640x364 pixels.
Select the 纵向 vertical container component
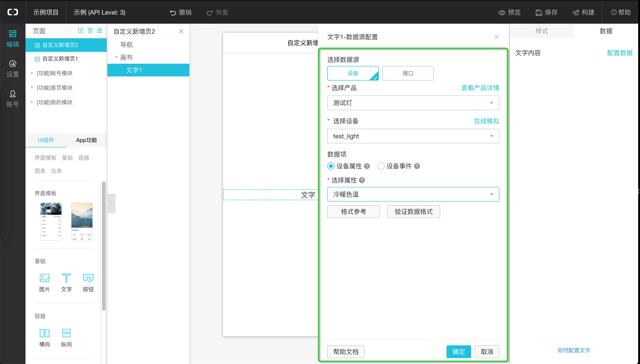point(66,338)
